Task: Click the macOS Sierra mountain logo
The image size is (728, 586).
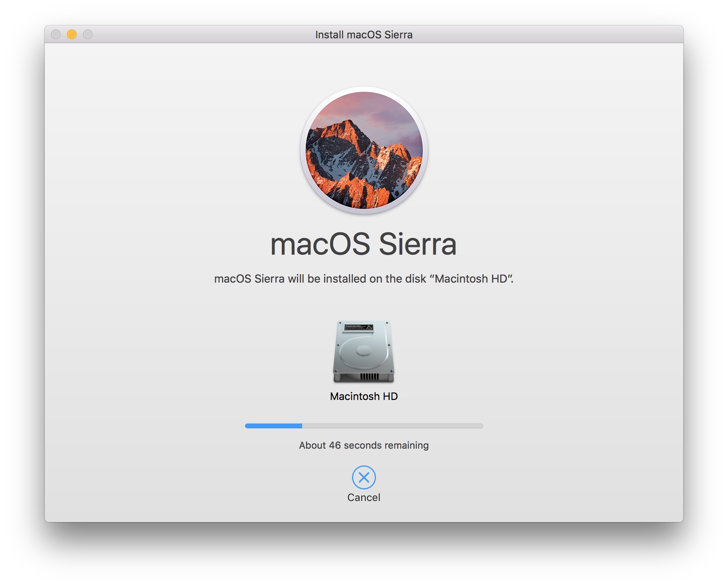Action: pos(364,150)
